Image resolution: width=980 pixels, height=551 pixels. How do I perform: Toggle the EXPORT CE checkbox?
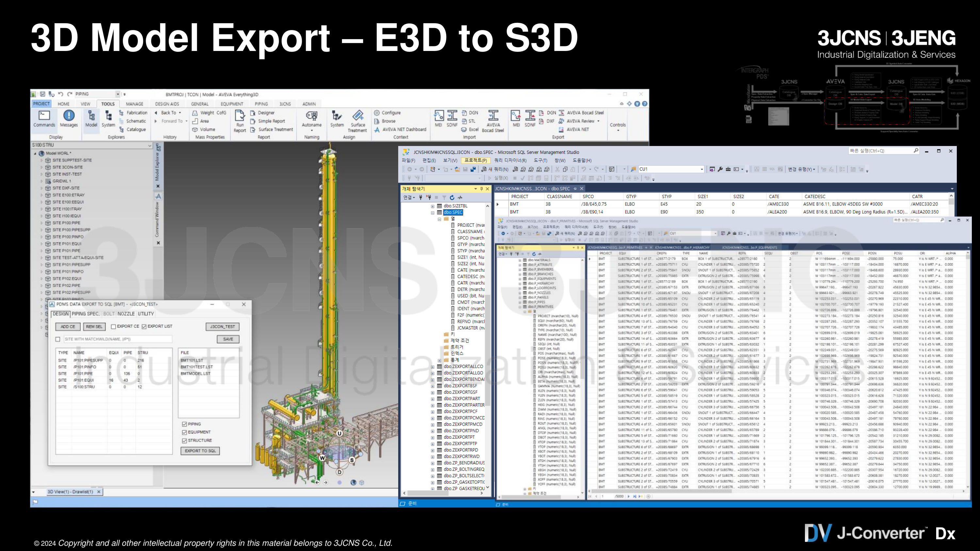[x=113, y=327]
